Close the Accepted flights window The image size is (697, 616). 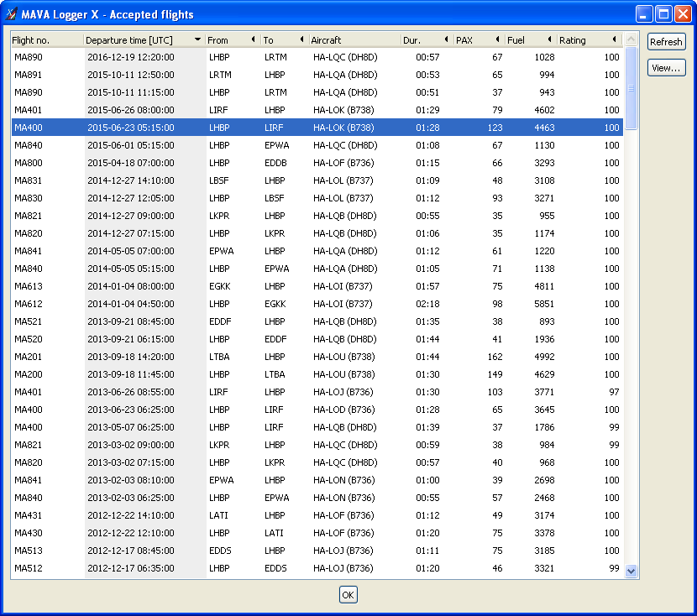tap(683, 14)
